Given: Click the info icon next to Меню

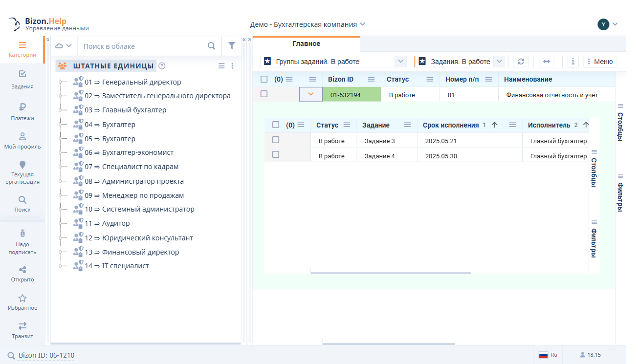Looking at the screenshot, I should 572,62.
